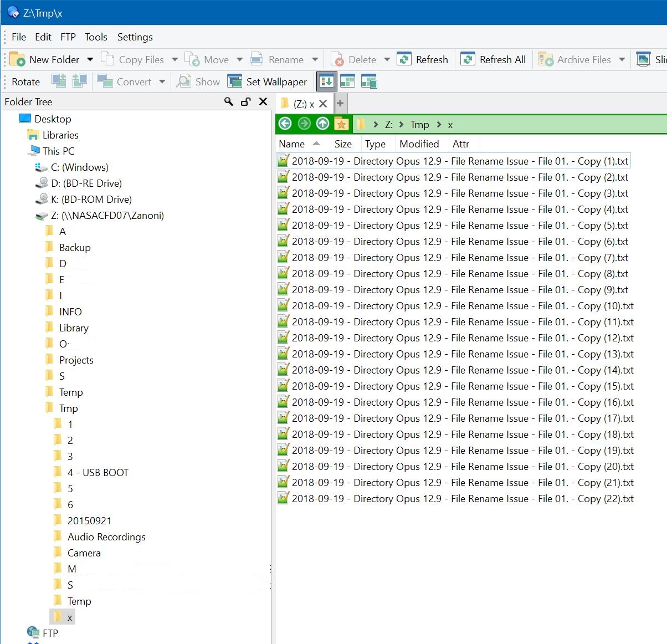667x644 pixels.
Task: Close the (Z:) x tab
Action: [323, 104]
